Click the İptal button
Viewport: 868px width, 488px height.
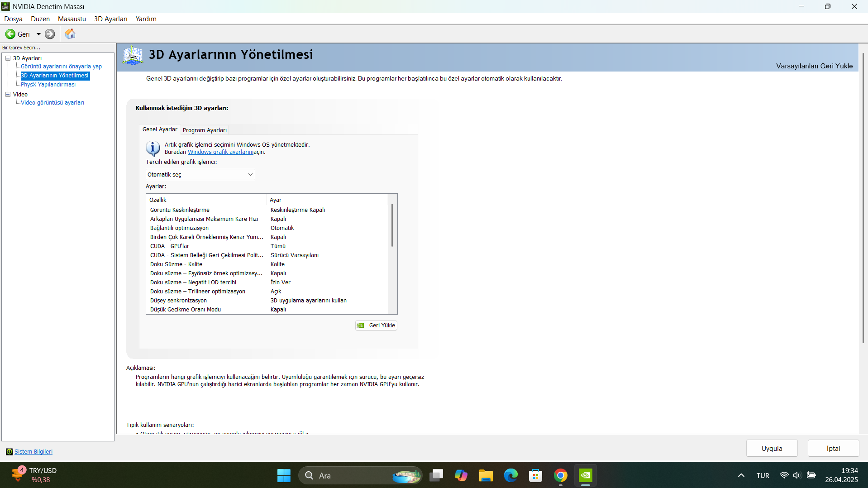pos(833,449)
